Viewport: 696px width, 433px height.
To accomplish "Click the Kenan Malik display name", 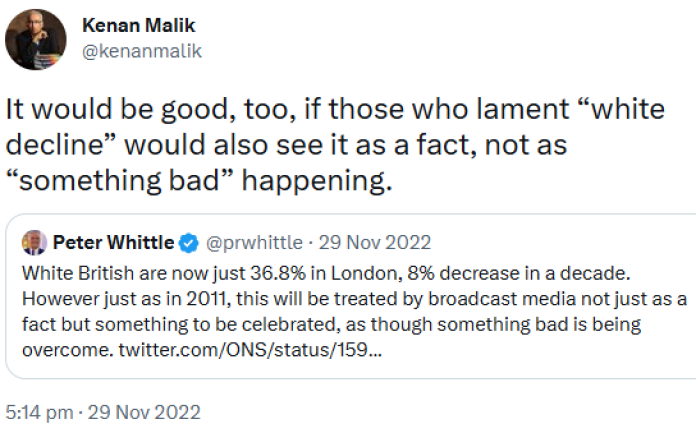I will click(x=138, y=25).
